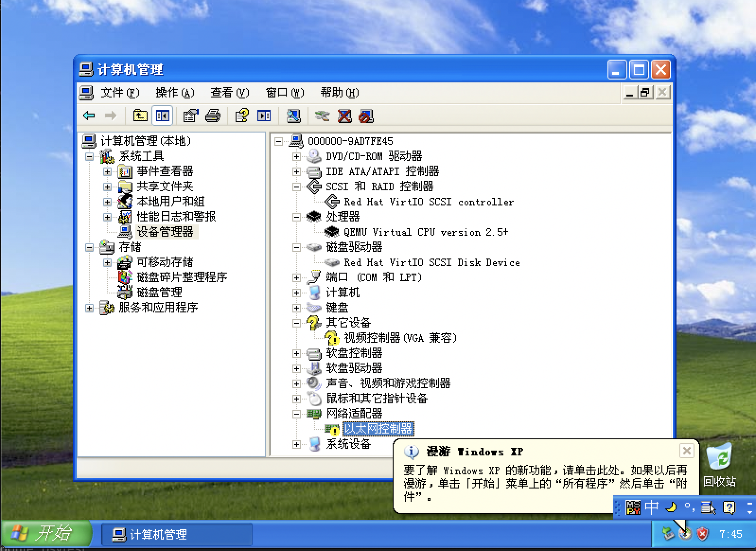Select the computer name 000000-9AD7FE45 root

click(350, 141)
